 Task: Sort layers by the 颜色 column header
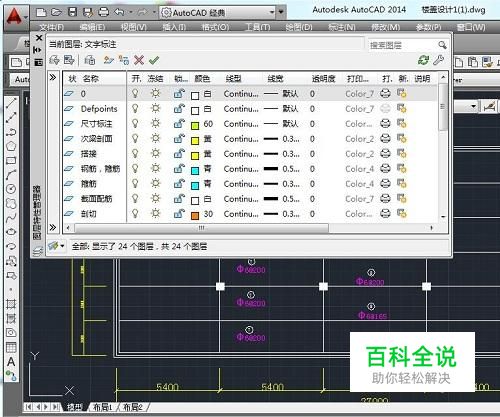click(x=202, y=79)
